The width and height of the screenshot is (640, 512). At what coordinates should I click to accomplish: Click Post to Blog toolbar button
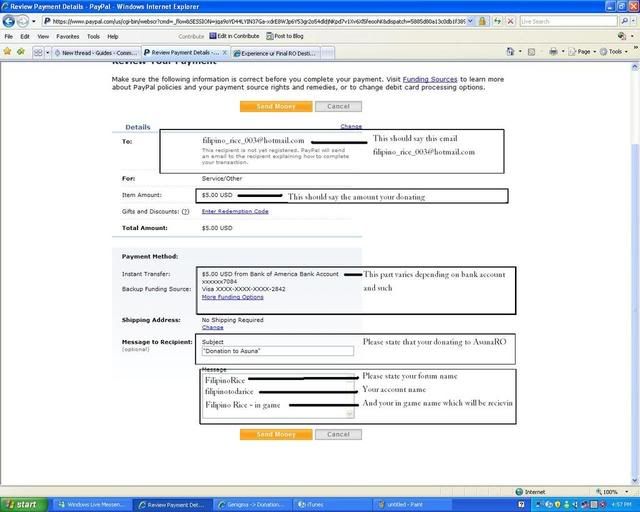click(285, 36)
